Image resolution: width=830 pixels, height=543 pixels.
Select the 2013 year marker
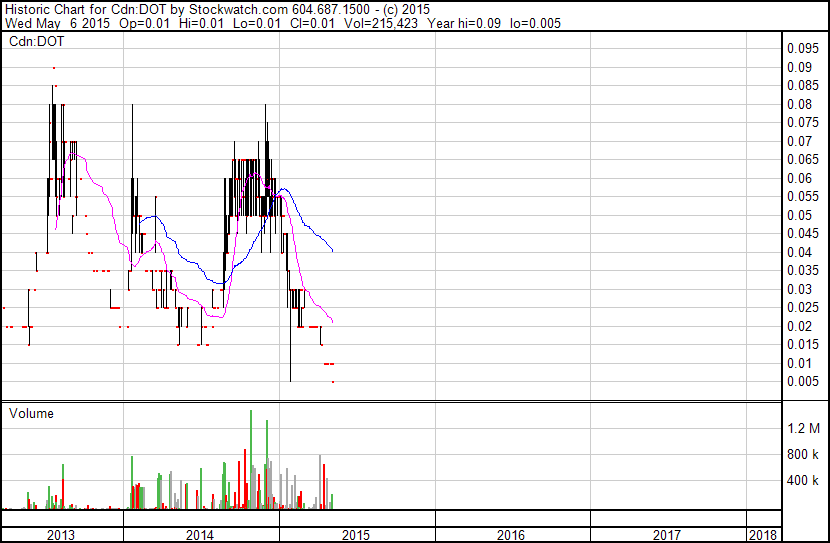coord(61,535)
